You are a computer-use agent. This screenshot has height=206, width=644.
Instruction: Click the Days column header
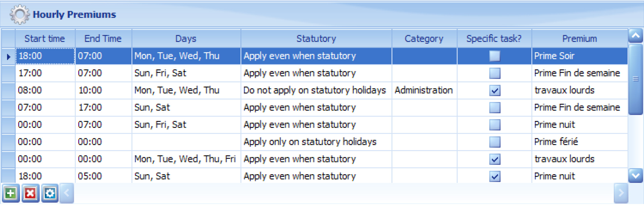[186, 39]
